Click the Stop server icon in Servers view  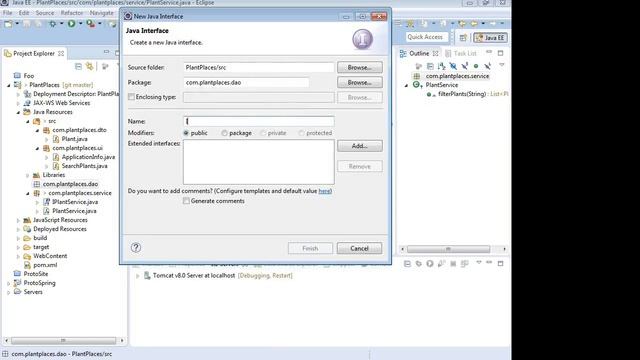pos(453,264)
